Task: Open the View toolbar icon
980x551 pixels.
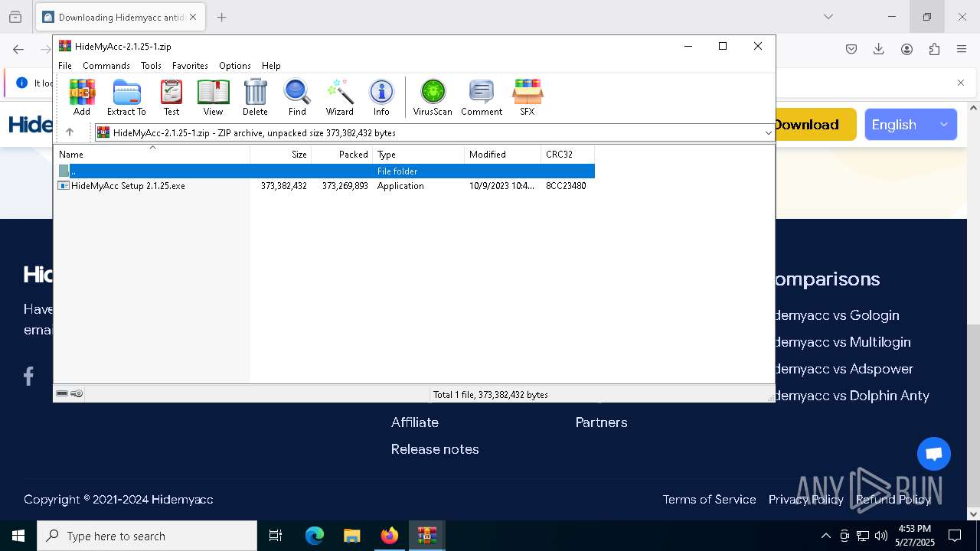Action: [x=213, y=97]
